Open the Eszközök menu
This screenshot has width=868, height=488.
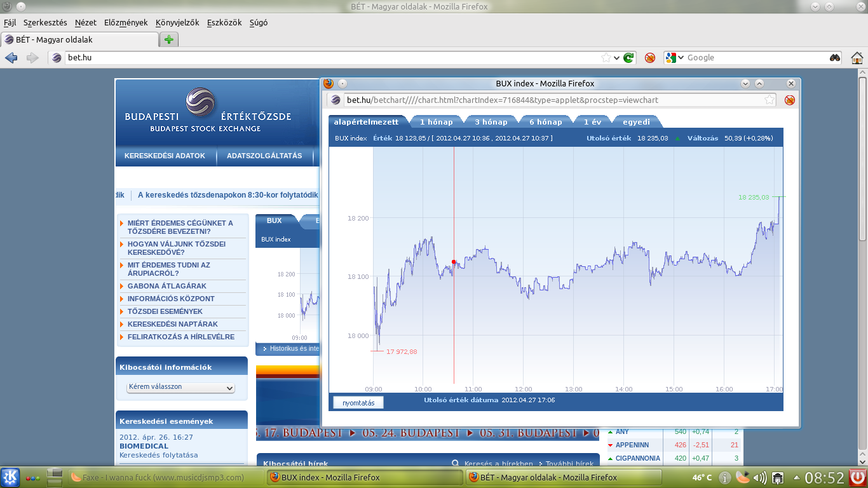point(224,22)
